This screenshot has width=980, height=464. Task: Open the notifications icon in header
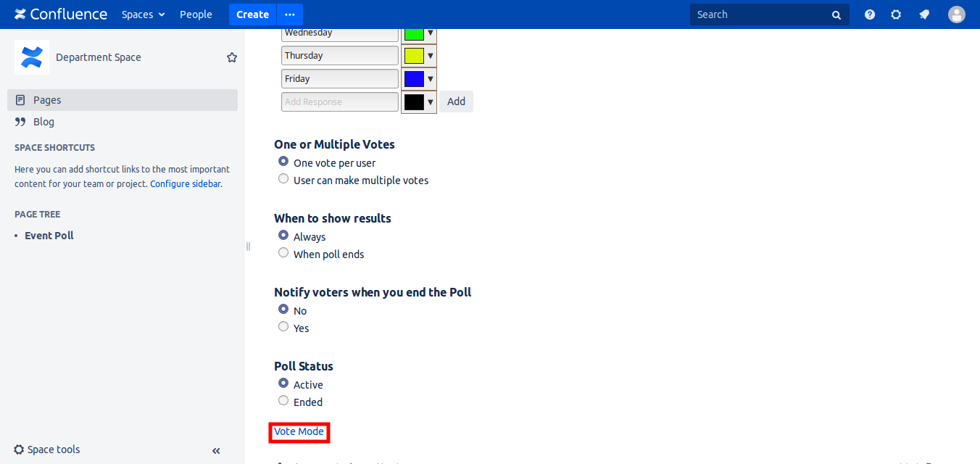pos(924,14)
